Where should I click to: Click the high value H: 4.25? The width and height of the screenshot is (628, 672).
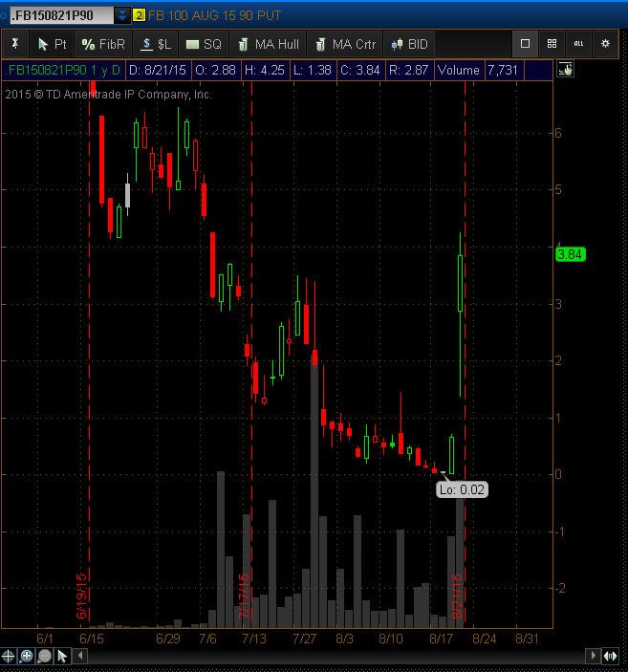(x=265, y=71)
